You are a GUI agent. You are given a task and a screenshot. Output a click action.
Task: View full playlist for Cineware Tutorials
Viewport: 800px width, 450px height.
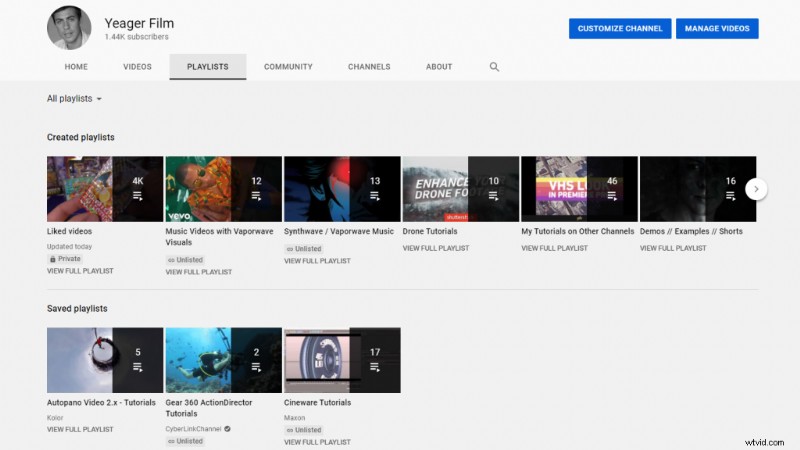317,442
